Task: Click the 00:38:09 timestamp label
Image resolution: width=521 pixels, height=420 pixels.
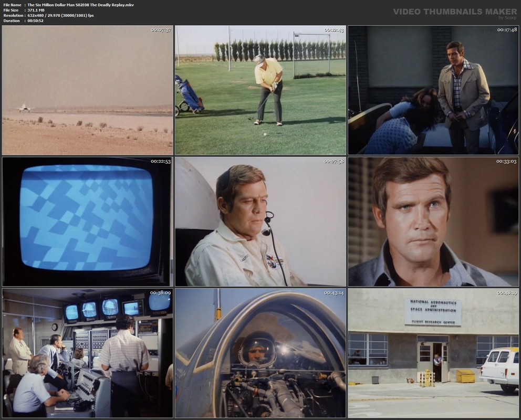Action: (161, 293)
